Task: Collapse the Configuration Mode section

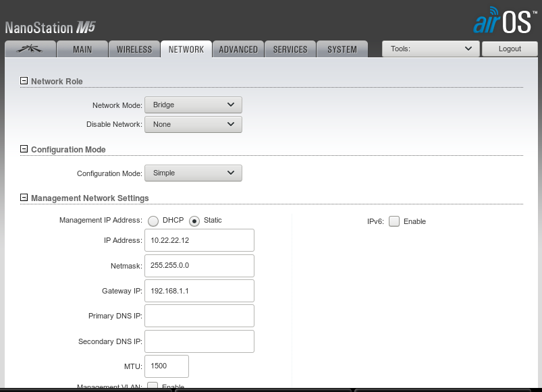Action: click(24, 149)
